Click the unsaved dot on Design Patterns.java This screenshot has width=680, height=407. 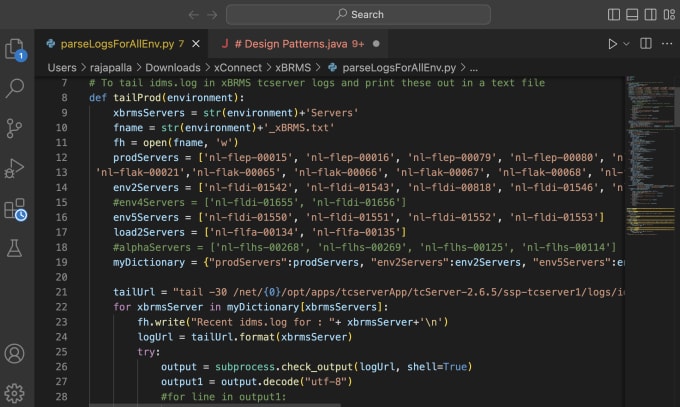click(x=376, y=44)
